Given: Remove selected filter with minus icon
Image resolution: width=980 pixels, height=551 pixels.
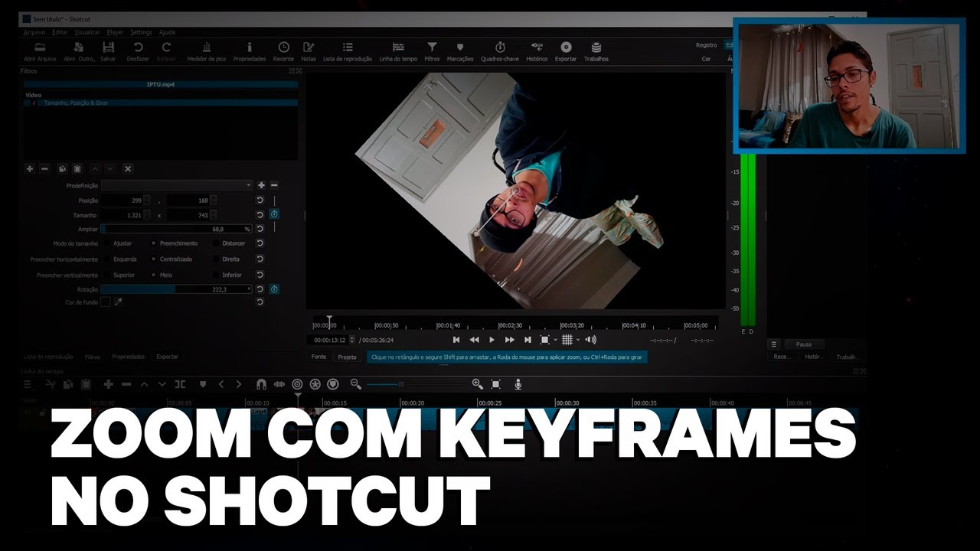Looking at the screenshot, I should click(44, 168).
